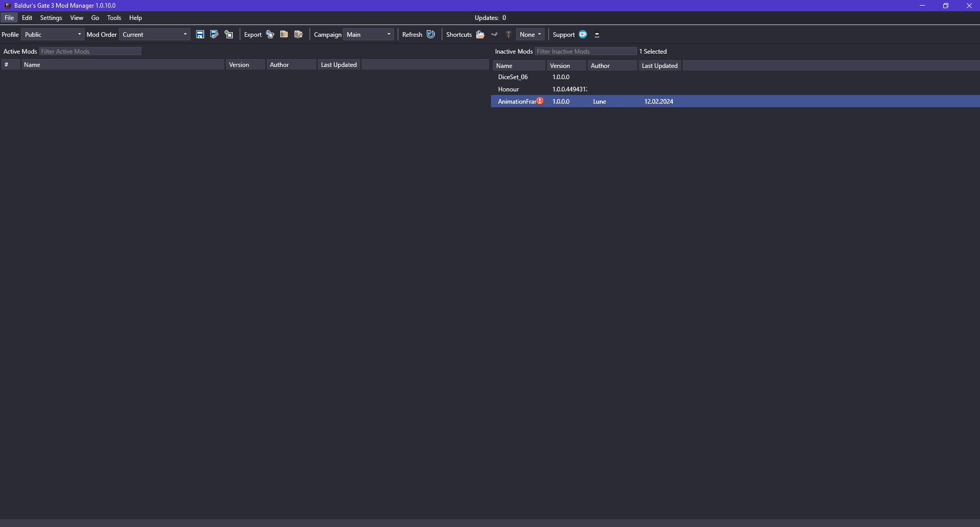Export order to zip archive icon
This screenshot has height=527, width=980.
click(x=284, y=34)
